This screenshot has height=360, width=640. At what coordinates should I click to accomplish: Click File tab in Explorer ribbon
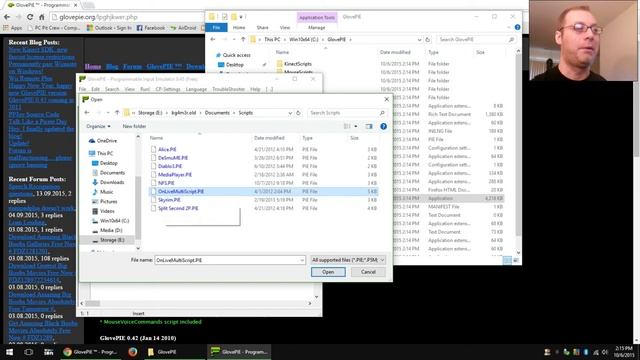(x=216, y=27)
